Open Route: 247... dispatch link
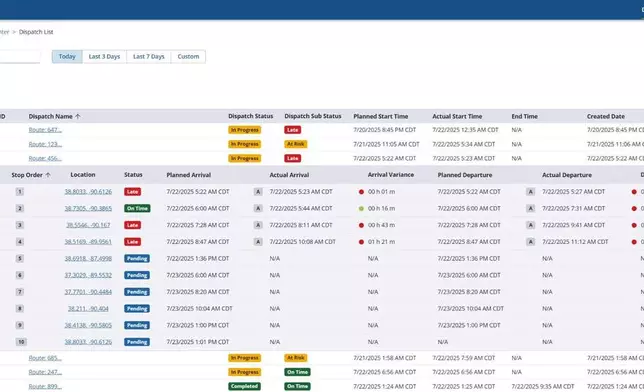The height and width of the screenshot is (392, 644). tap(45, 372)
